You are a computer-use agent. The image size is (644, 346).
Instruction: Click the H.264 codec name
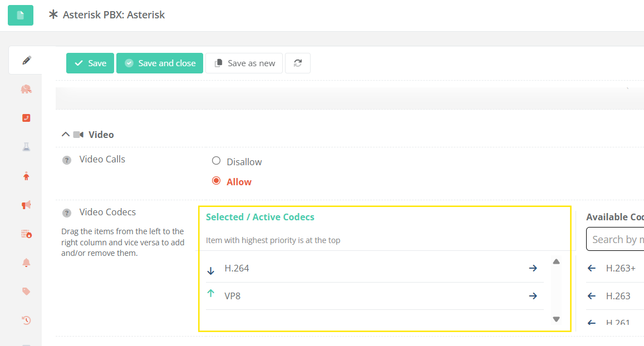coord(237,269)
